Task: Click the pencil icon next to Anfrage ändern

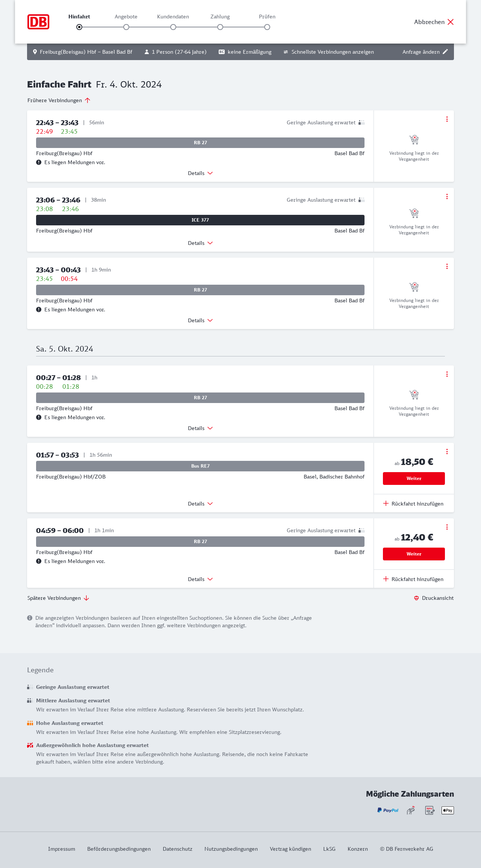Action: click(x=445, y=52)
